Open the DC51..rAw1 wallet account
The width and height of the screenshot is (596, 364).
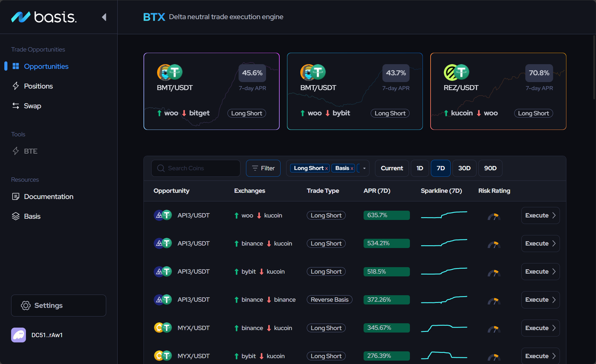click(47, 335)
